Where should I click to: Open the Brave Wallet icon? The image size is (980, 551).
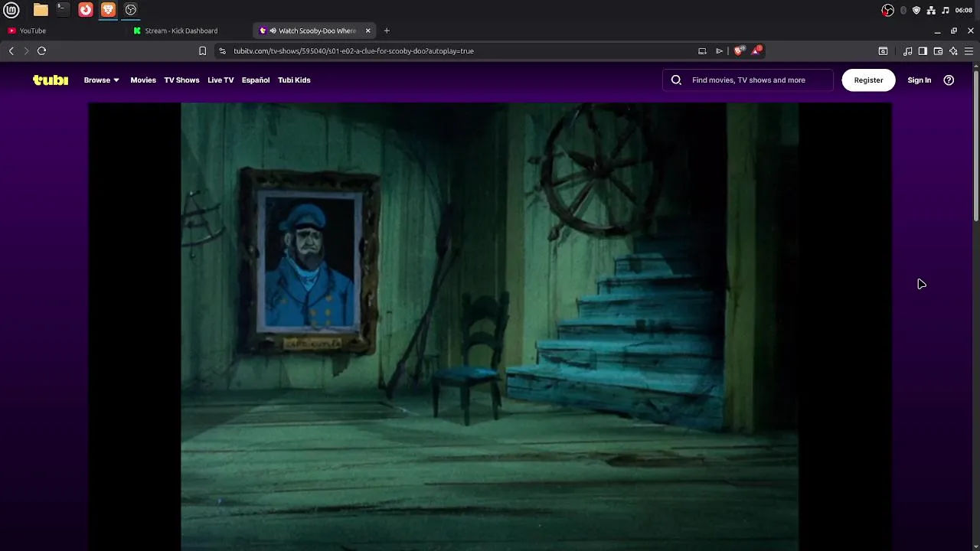click(938, 51)
